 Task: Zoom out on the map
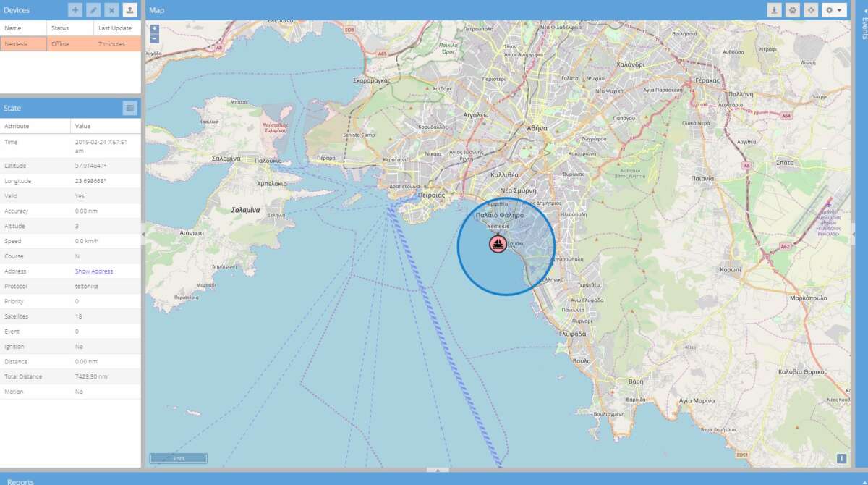pyautogui.click(x=155, y=38)
